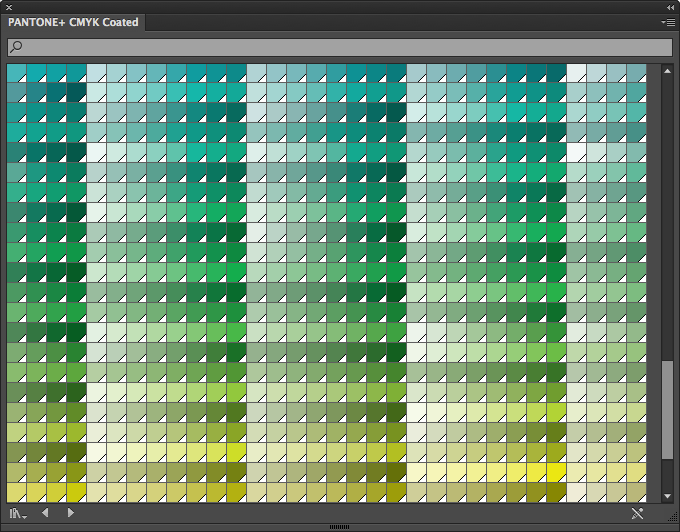Pick the last swatch in top row
Viewport: 680px width, 532px height.
[x=637, y=73]
